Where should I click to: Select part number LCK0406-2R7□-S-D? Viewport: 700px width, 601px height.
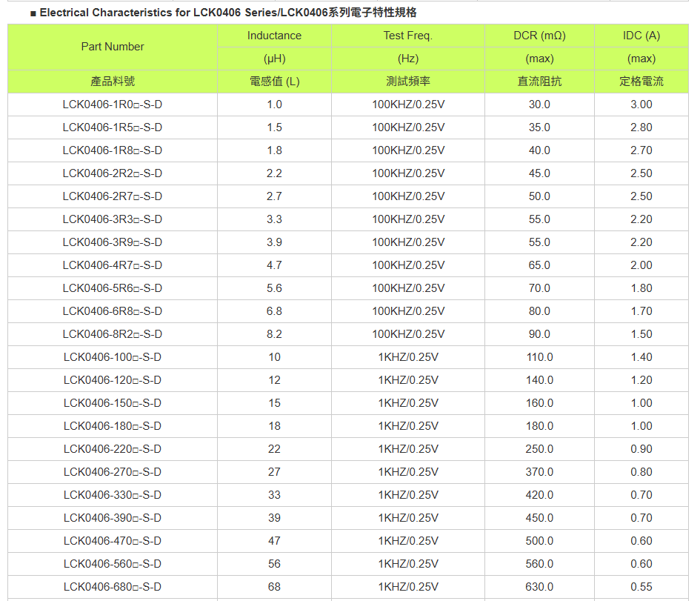point(113,196)
